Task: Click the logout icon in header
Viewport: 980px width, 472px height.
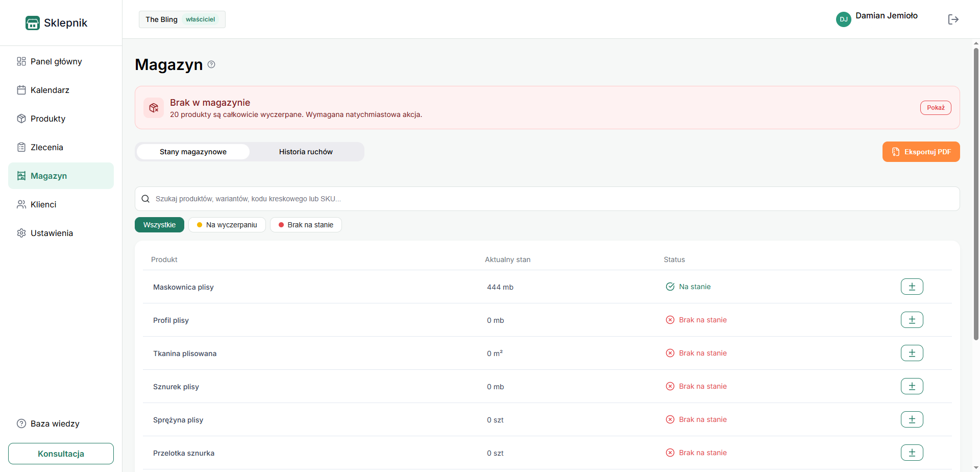Action: click(x=953, y=19)
